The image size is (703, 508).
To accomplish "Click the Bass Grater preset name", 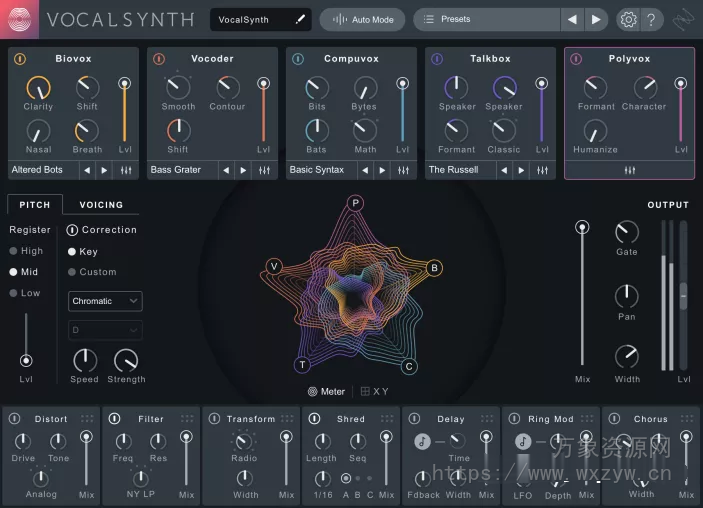I will click(x=176, y=170).
